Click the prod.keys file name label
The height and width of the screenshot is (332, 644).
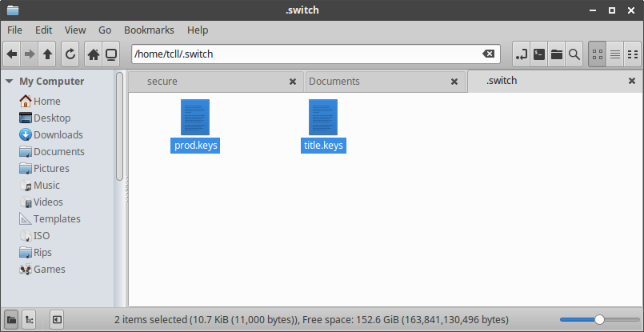pos(195,146)
